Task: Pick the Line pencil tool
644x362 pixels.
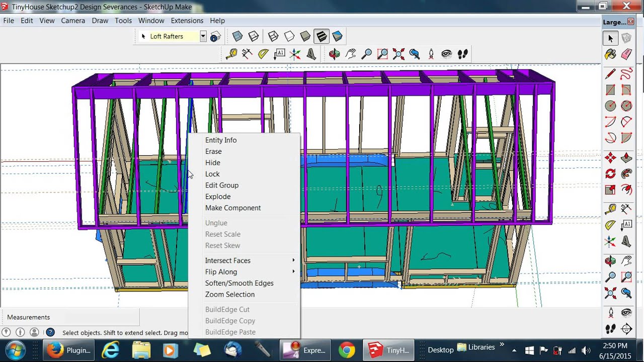Action: [x=610, y=75]
